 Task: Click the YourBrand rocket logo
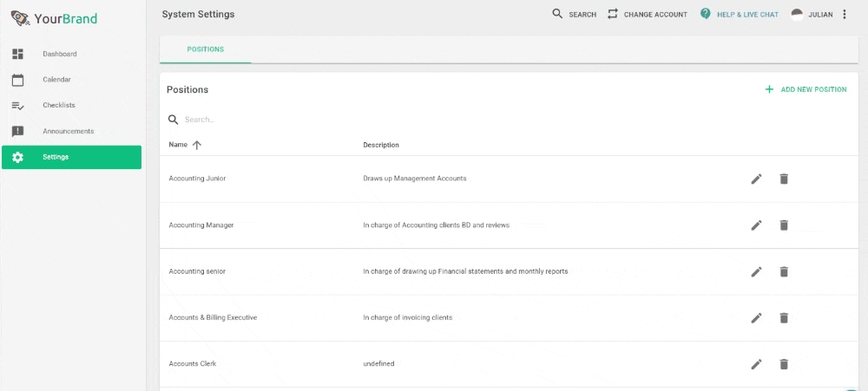(21, 18)
